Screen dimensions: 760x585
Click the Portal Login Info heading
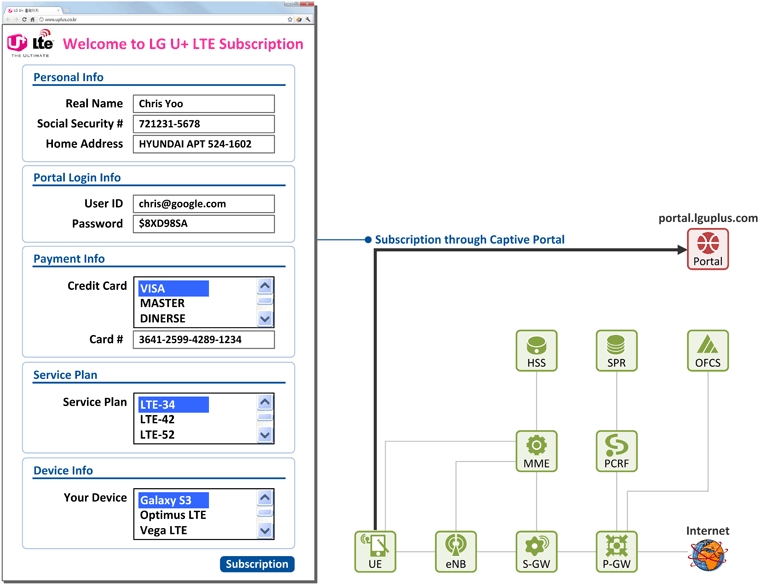tap(77, 178)
